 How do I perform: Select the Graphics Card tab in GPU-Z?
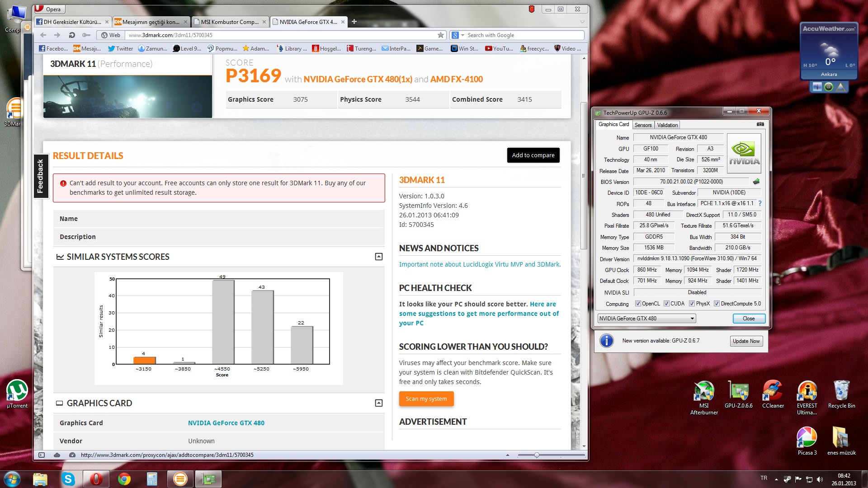[x=613, y=124]
